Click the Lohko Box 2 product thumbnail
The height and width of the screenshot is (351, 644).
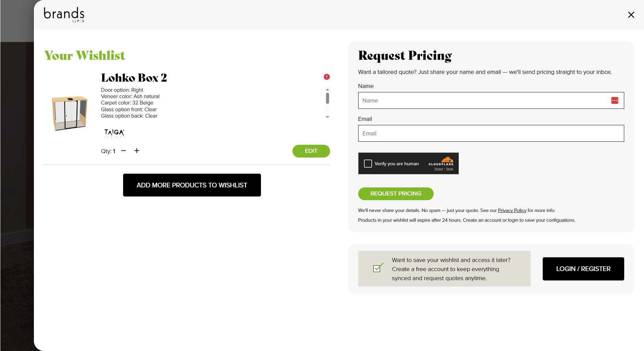tap(70, 113)
